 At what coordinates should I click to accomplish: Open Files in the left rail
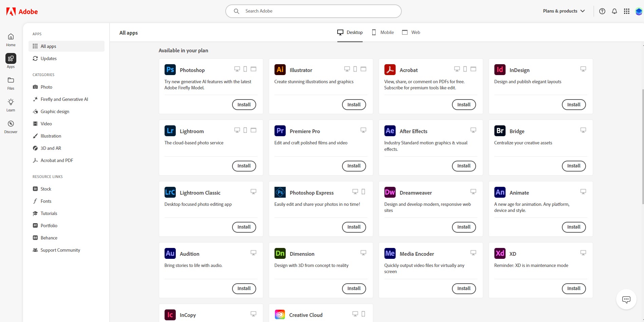(11, 83)
